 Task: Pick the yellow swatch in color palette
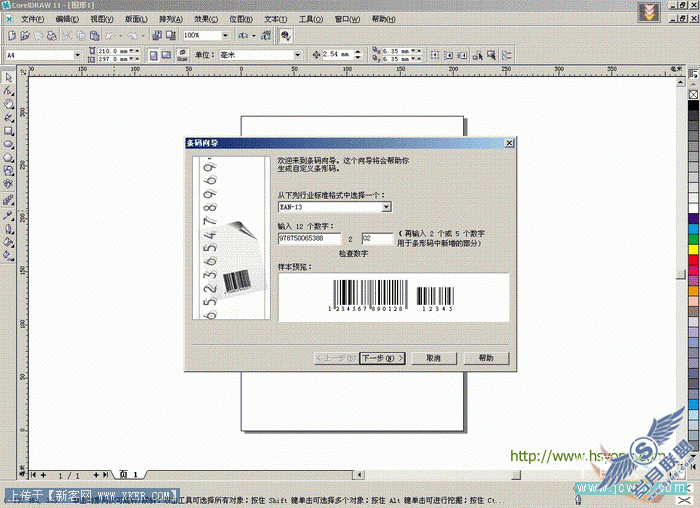coord(693,250)
